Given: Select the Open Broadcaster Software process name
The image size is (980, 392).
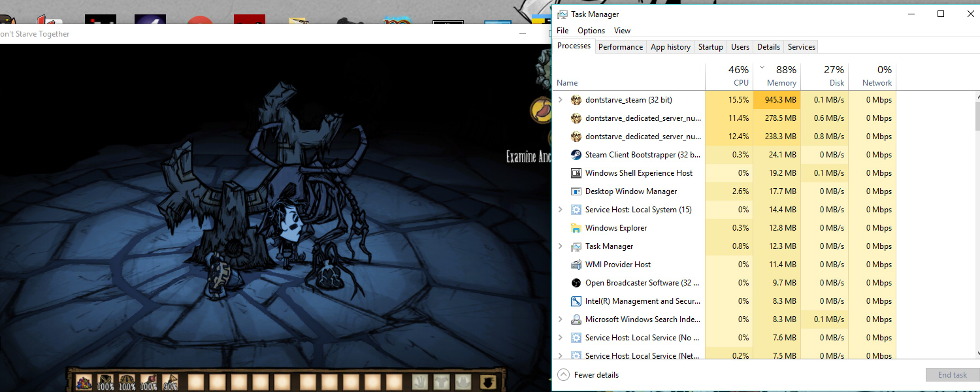Looking at the screenshot, I should point(643,283).
